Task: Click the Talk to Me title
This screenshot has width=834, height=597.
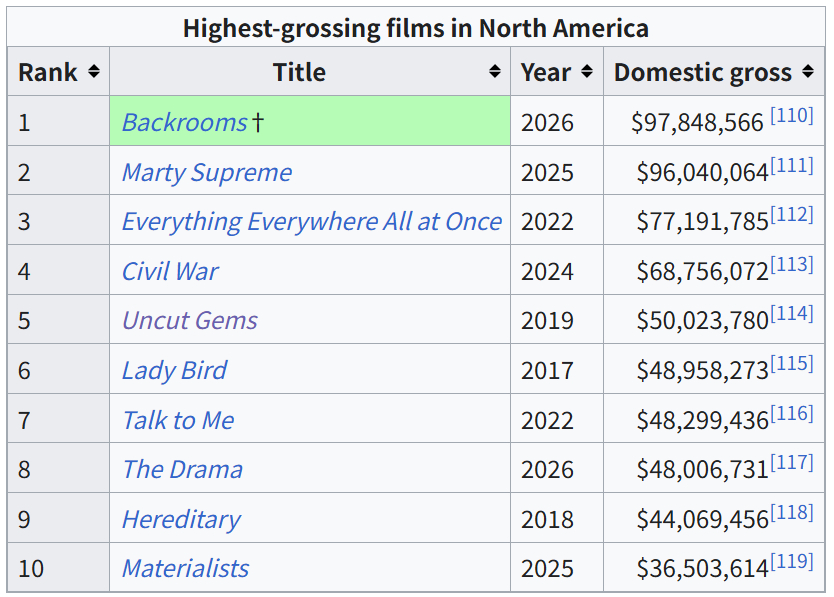Action: [178, 420]
